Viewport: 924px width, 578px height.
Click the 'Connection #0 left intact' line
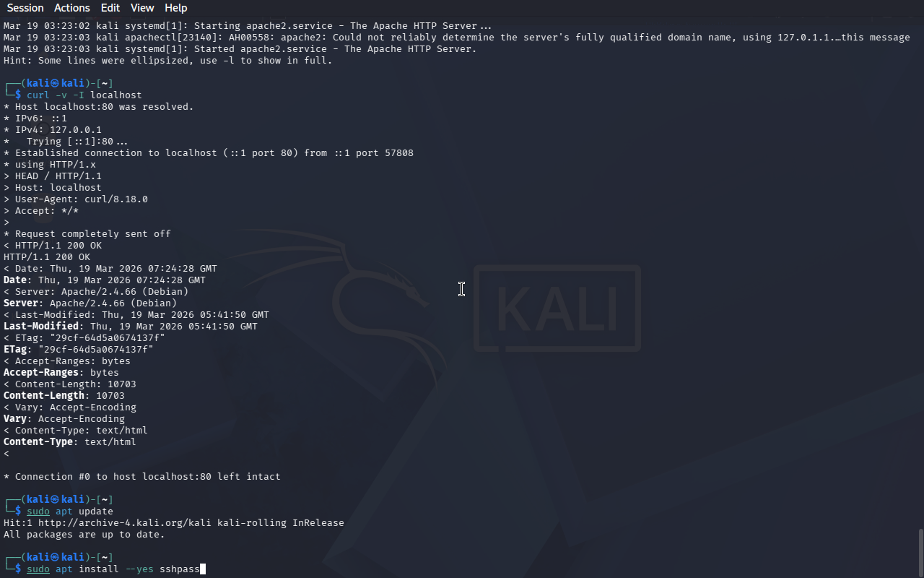click(142, 476)
